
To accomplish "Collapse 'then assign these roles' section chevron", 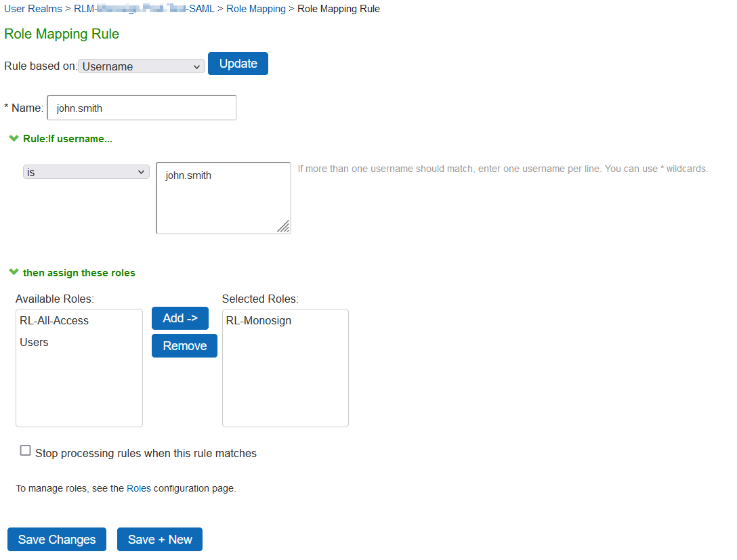I will coord(13,272).
